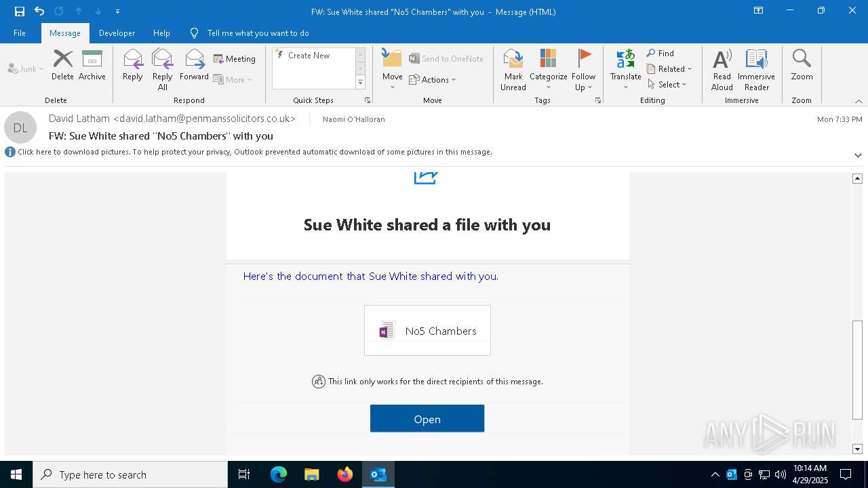This screenshot has width=868, height=488.
Task: Click the scroll down arrow of message
Action: coord(857,449)
